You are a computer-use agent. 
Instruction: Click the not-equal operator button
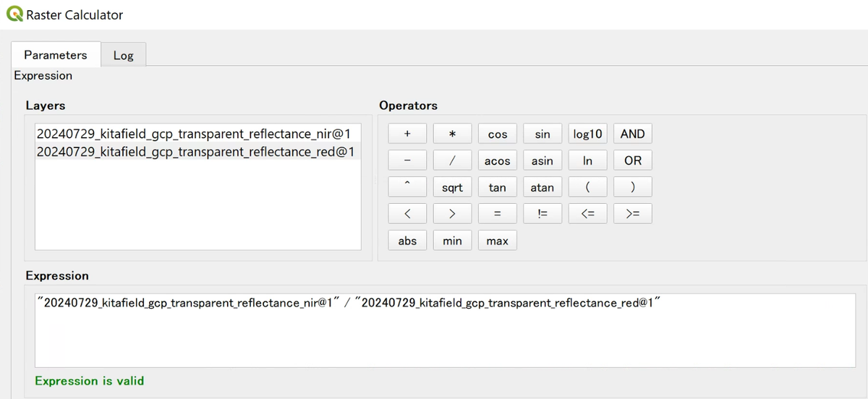click(x=542, y=213)
